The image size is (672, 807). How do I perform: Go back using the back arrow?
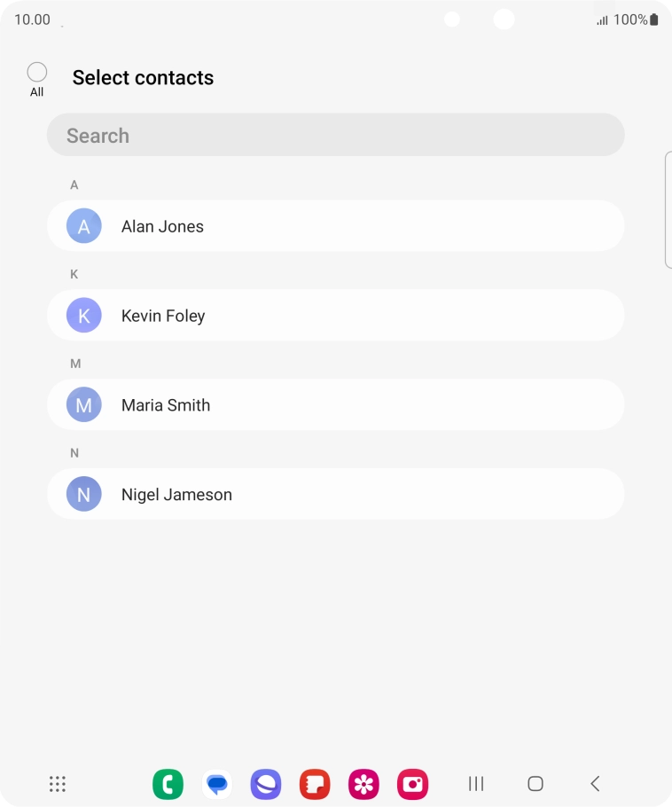pyautogui.click(x=595, y=784)
